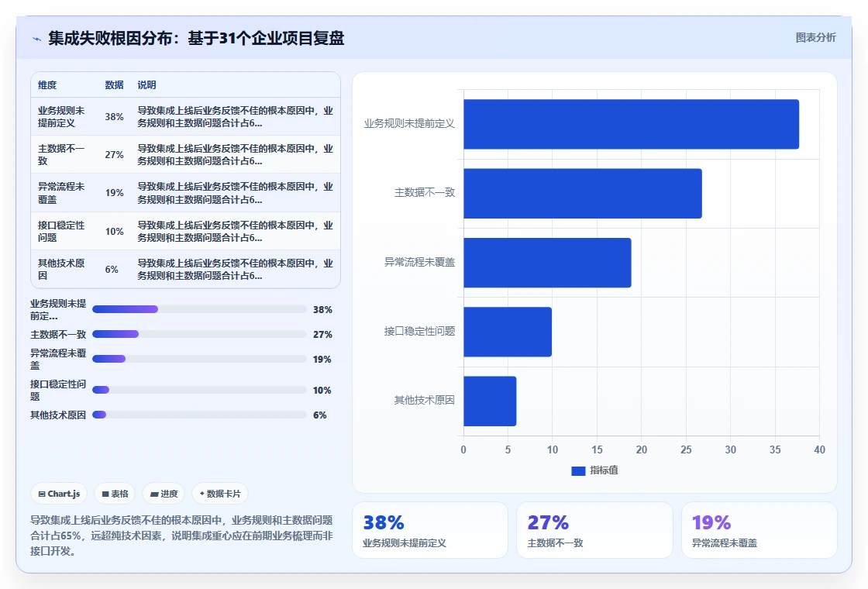The height and width of the screenshot is (589, 868).
Task: Select the 6% cell in the table
Action: point(112,270)
